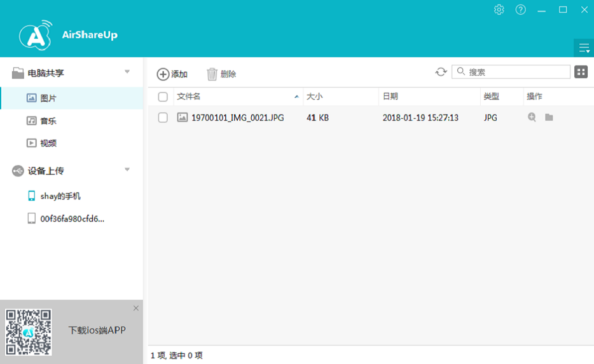The width and height of the screenshot is (594, 364).
Task: Sort by the 日期 column header
Action: point(429,97)
